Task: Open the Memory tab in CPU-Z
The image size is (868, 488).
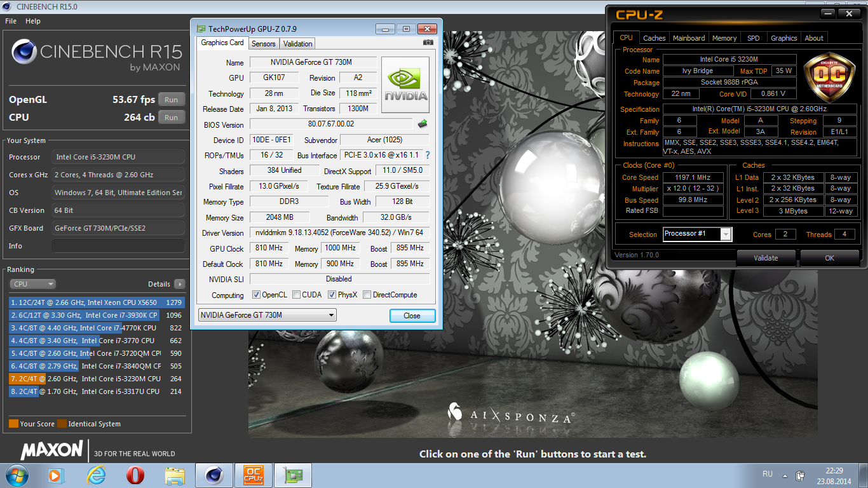Action: 724,38
